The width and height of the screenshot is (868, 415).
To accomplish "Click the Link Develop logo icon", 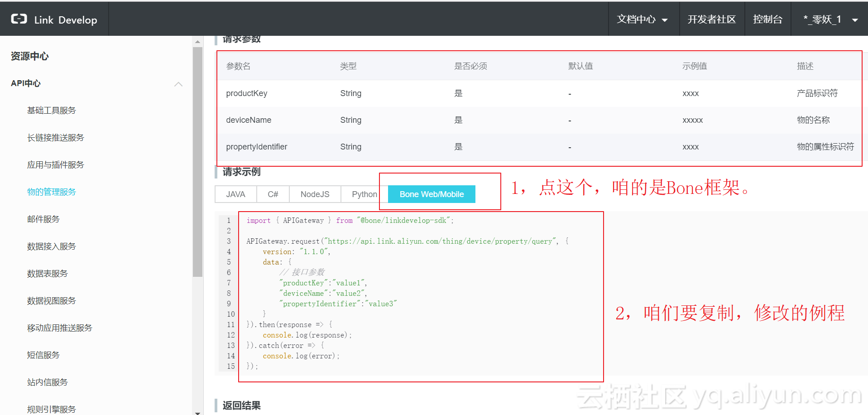I will click(19, 19).
